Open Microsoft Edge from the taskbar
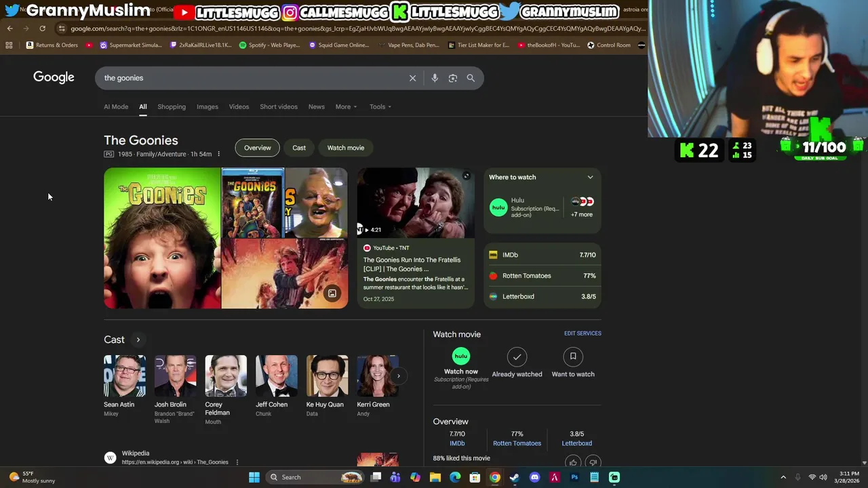 click(x=455, y=477)
